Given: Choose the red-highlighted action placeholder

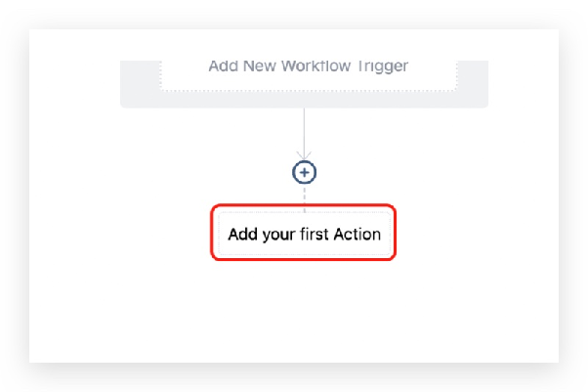Looking at the screenshot, I should click(304, 233).
